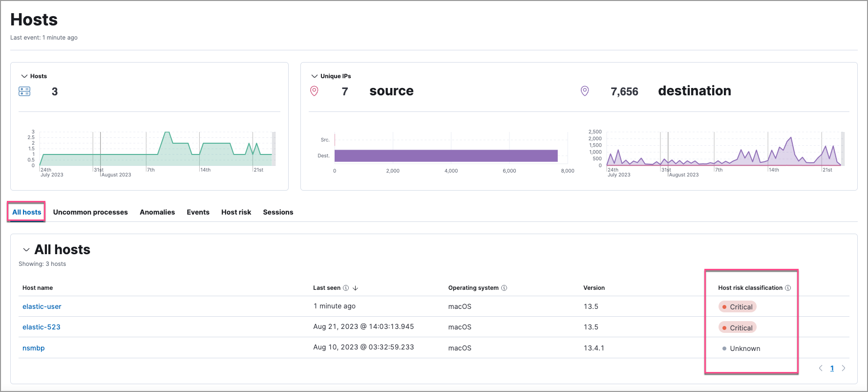
Task: Click the Last seen sort arrow
Action: 356,288
